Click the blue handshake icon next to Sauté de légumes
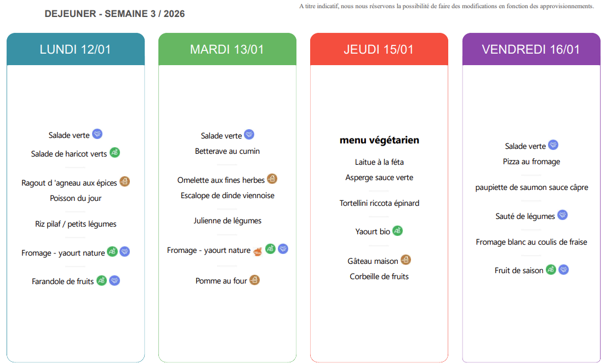The height and width of the screenshot is (364, 611). pyautogui.click(x=562, y=215)
